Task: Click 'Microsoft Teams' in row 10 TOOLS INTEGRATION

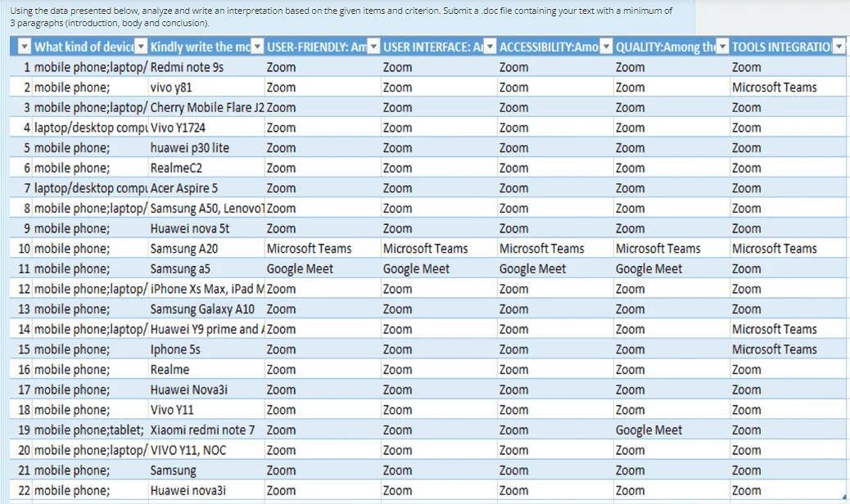Action: tap(774, 249)
